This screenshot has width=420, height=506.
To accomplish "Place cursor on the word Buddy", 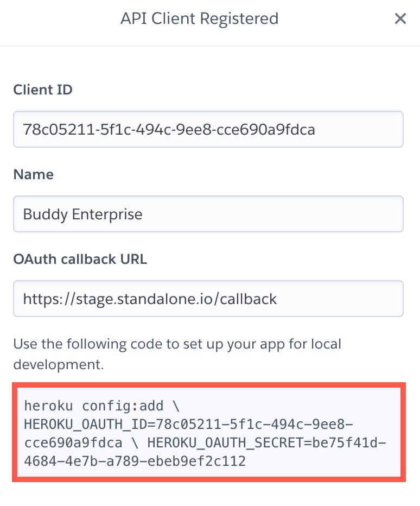I will [x=44, y=214].
